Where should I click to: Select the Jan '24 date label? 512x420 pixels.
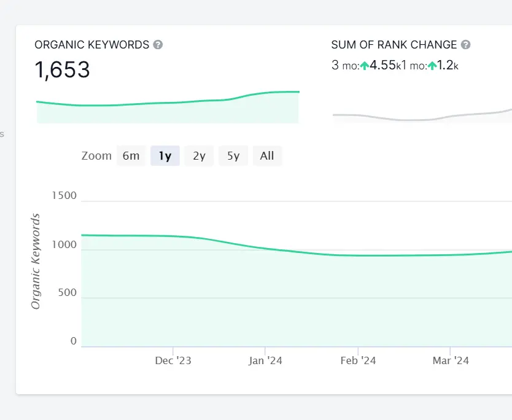265,360
